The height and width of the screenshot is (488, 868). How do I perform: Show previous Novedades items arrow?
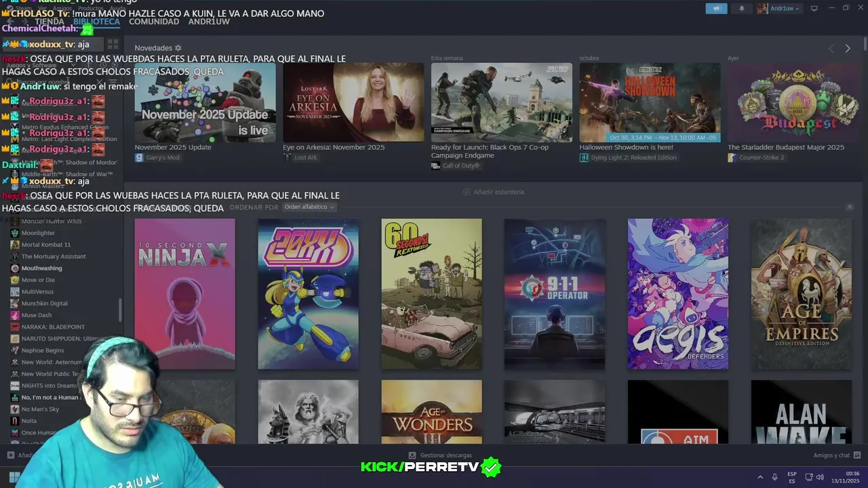coord(831,48)
